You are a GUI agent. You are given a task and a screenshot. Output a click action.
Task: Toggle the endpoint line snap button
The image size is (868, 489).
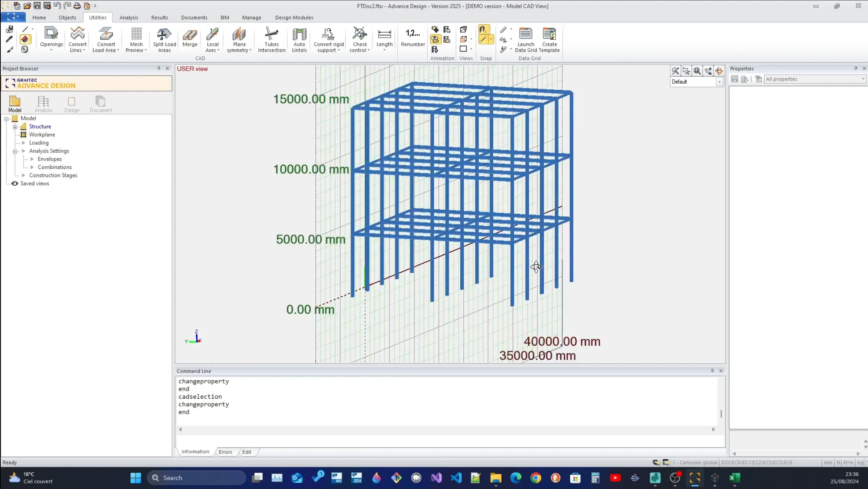483,39
